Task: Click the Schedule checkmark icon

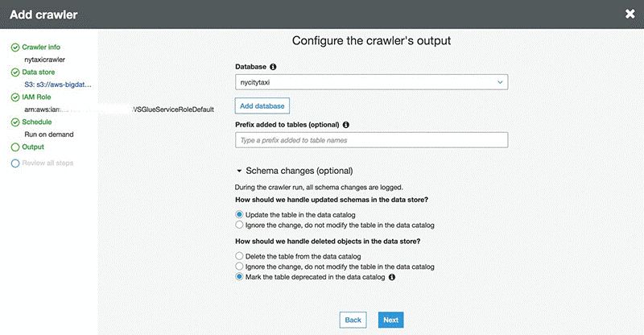Action: tap(15, 122)
